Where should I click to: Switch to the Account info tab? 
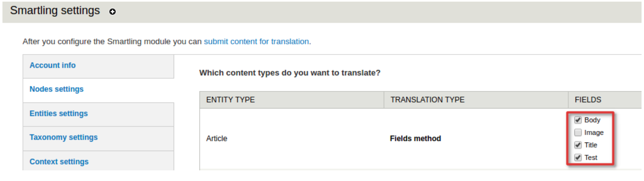pyautogui.click(x=52, y=66)
